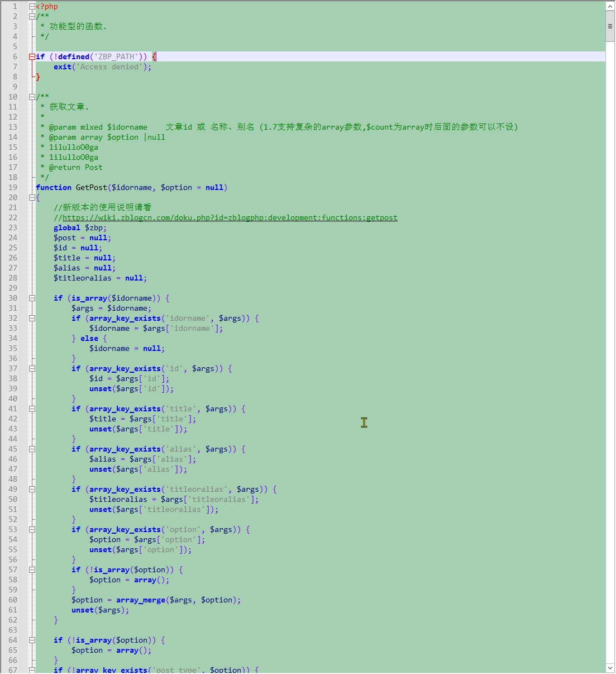
Task: Collapse the 'titleoralias' key check fold at line 49
Action: (32, 489)
